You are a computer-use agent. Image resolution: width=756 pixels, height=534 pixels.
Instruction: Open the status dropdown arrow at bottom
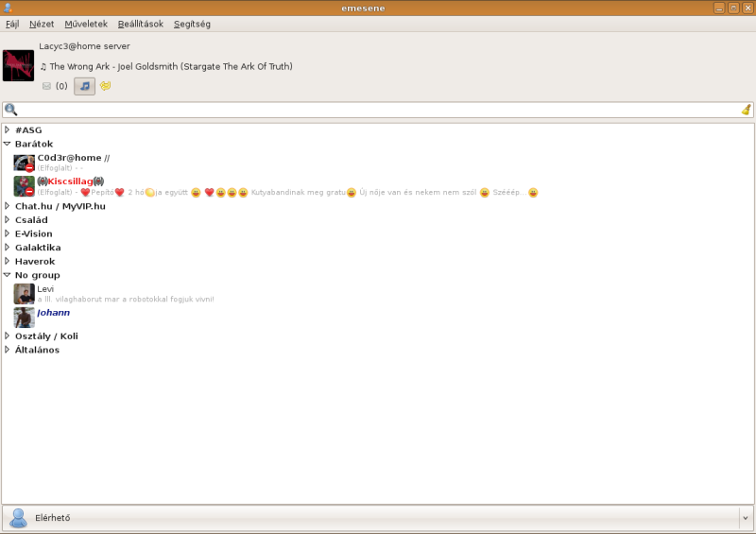tap(746, 518)
